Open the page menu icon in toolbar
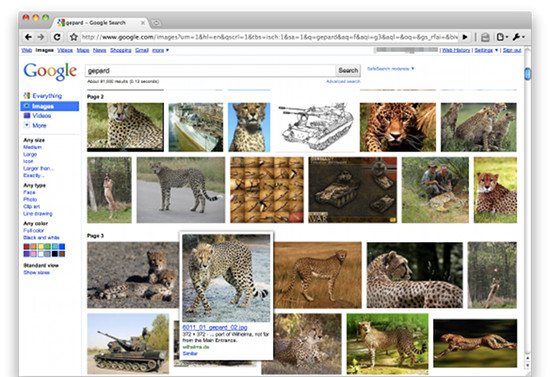 pos(502,37)
